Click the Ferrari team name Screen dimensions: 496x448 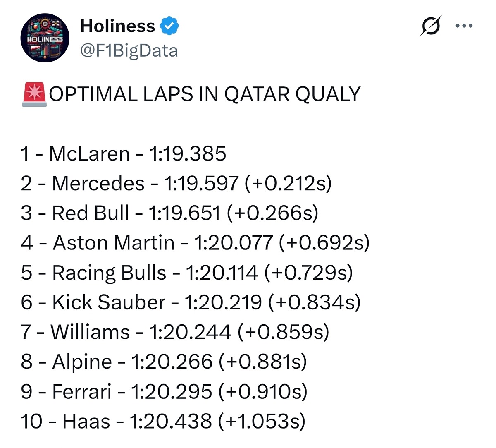[x=82, y=392]
